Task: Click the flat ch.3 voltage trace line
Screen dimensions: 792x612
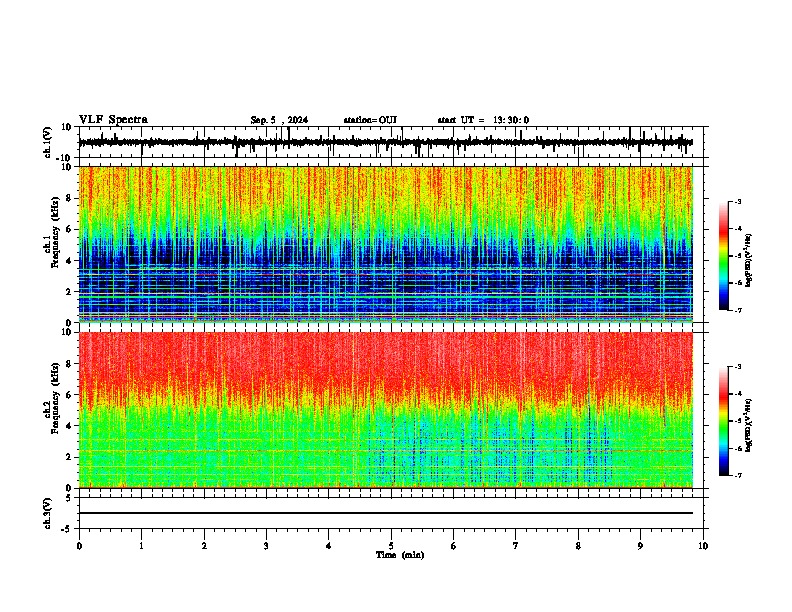Action: (x=386, y=513)
